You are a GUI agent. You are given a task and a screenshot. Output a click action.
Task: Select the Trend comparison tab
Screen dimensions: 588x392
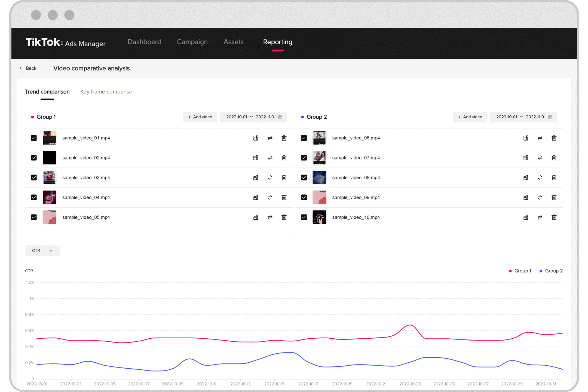click(x=47, y=91)
